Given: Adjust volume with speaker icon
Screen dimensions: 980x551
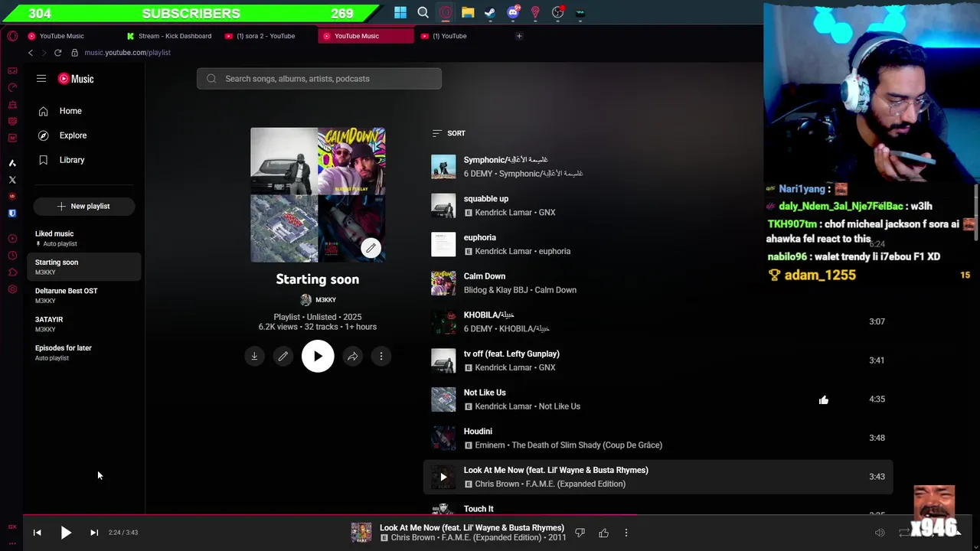Looking at the screenshot, I should pos(880,533).
